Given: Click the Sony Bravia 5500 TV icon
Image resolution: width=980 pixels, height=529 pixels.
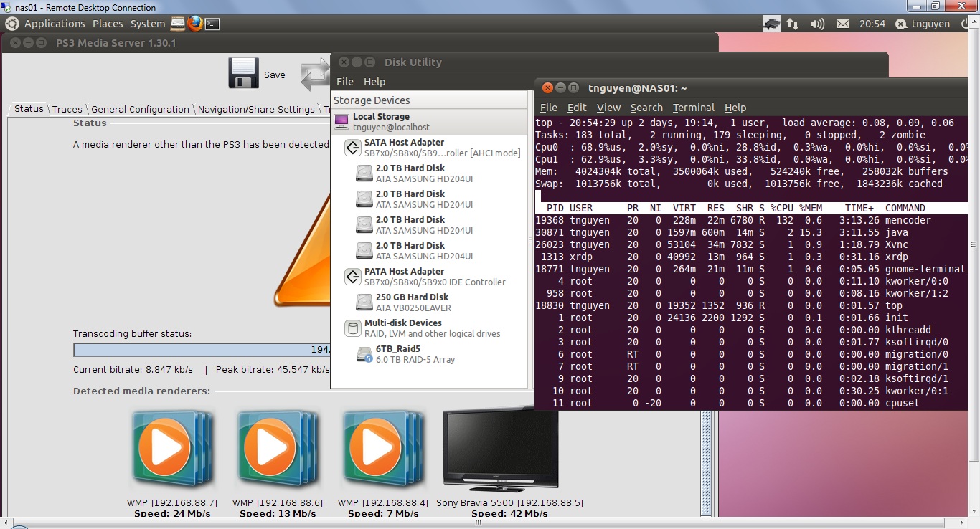Looking at the screenshot, I should [x=501, y=449].
